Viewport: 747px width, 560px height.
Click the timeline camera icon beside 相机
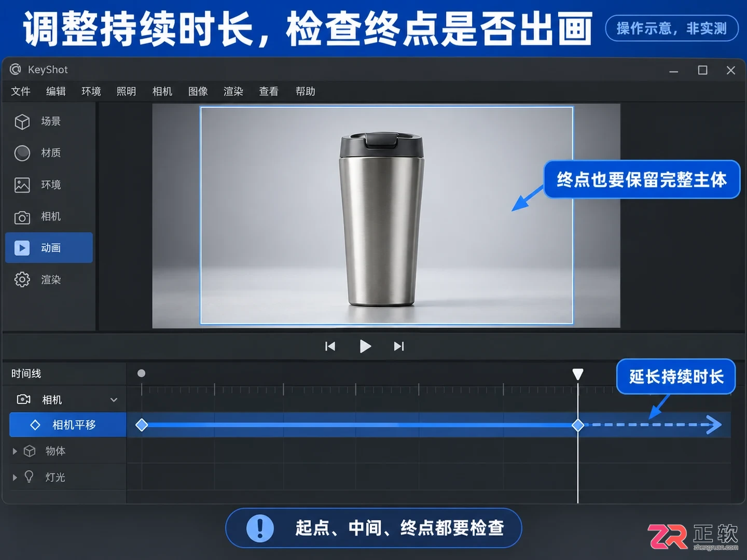coord(24,399)
